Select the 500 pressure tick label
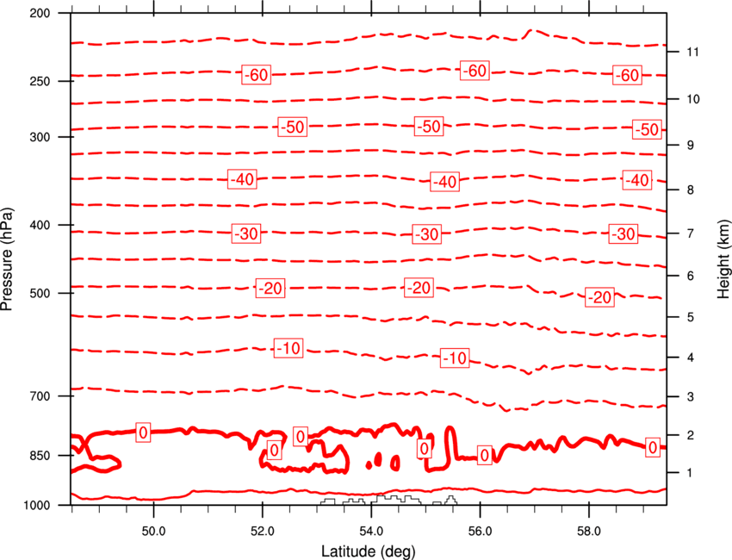Image resolution: width=732 pixels, height=560 pixels. tap(40, 293)
